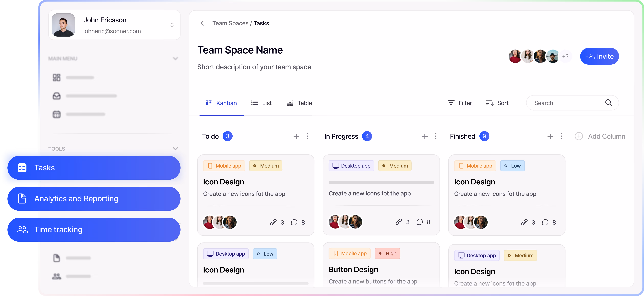
Task: Click the To do count badge 3
Action: pyautogui.click(x=227, y=136)
